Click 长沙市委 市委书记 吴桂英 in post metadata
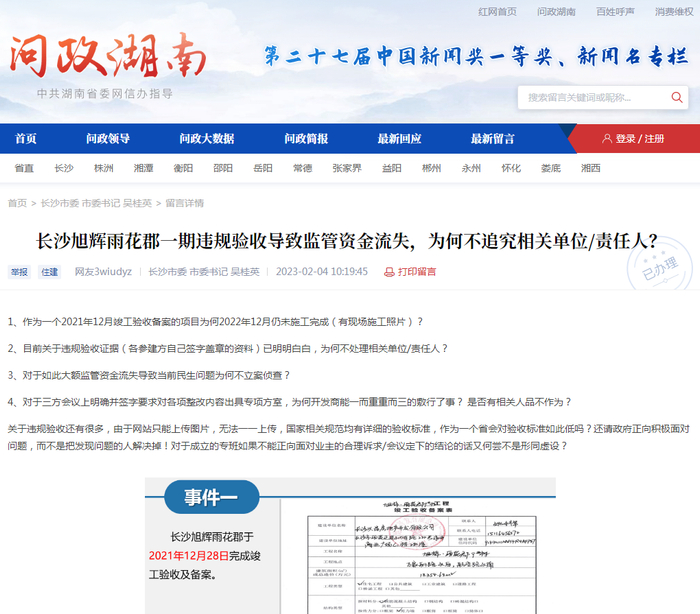Image resolution: width=700 pixels, height=614 pixels. coord(204,272)
